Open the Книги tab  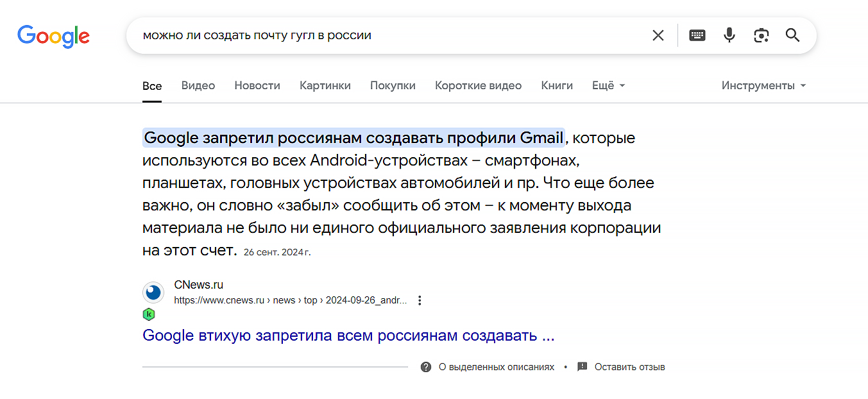(557, 85)
